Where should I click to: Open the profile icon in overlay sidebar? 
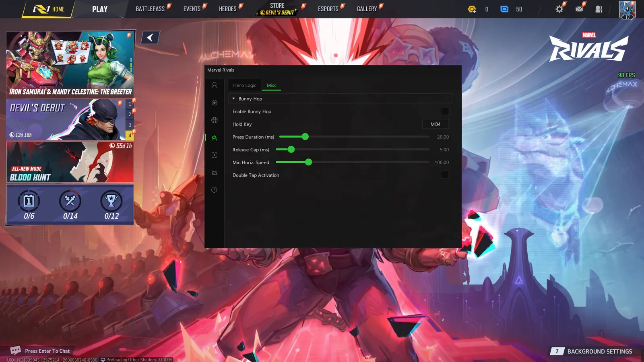pyautogui.click(x=215, y=85)
